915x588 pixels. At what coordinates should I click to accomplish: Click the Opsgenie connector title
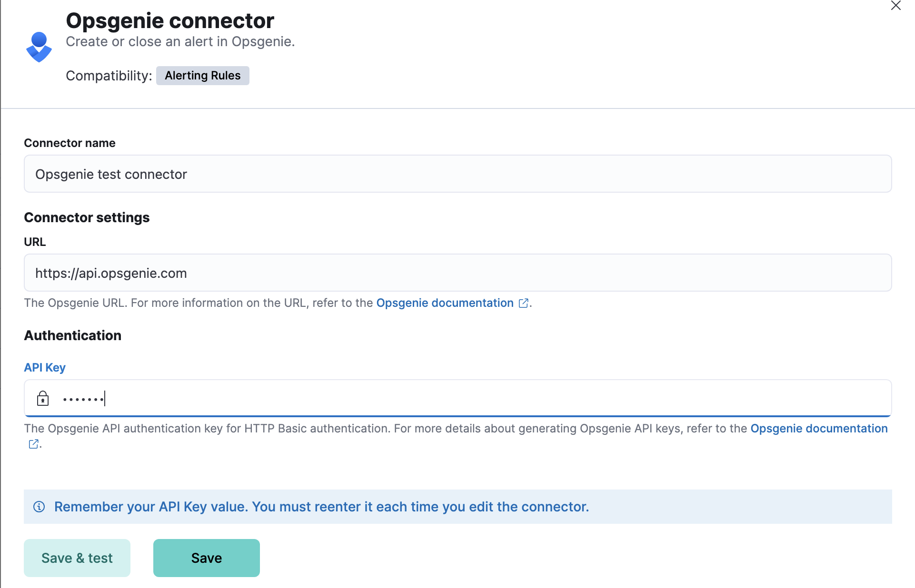[169, 20]
